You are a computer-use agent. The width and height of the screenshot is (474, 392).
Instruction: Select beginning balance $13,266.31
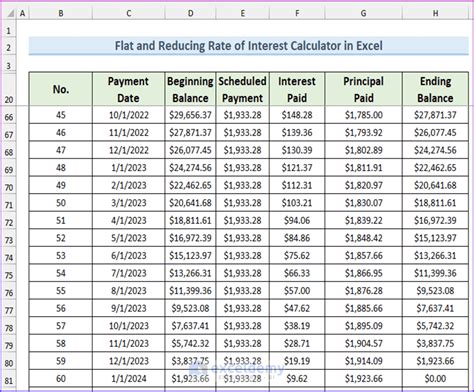[x=190, y=273]
